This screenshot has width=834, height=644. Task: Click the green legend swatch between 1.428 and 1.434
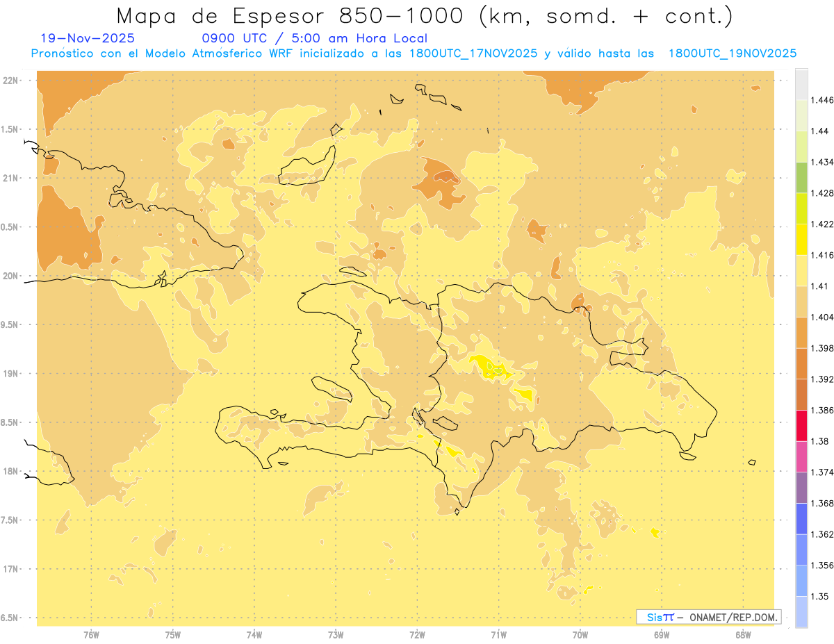click(x=801, y=177)
